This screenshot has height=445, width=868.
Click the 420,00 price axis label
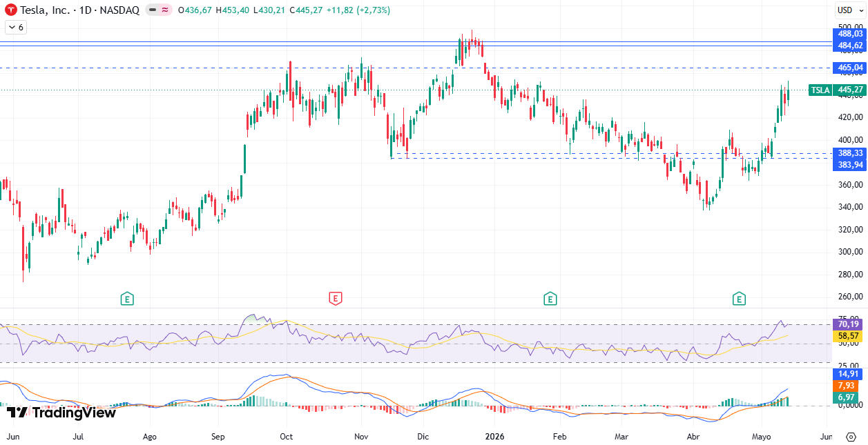click(x=849, y=117)
